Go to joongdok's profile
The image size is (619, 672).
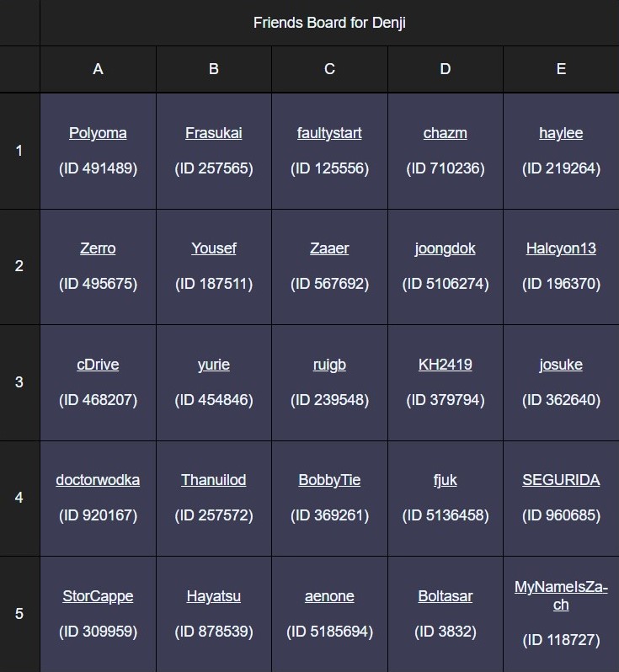click(445, 248)
